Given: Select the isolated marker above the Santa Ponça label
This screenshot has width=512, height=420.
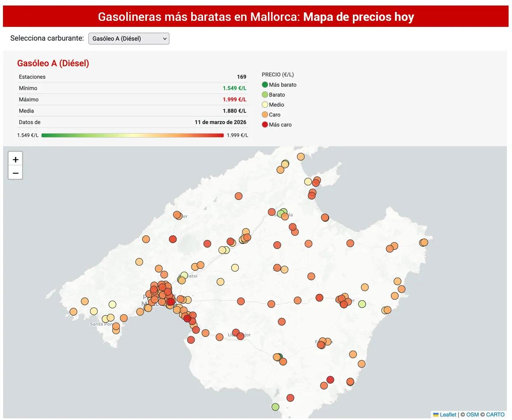Looking at the screenshot, I should coord(112,304).
